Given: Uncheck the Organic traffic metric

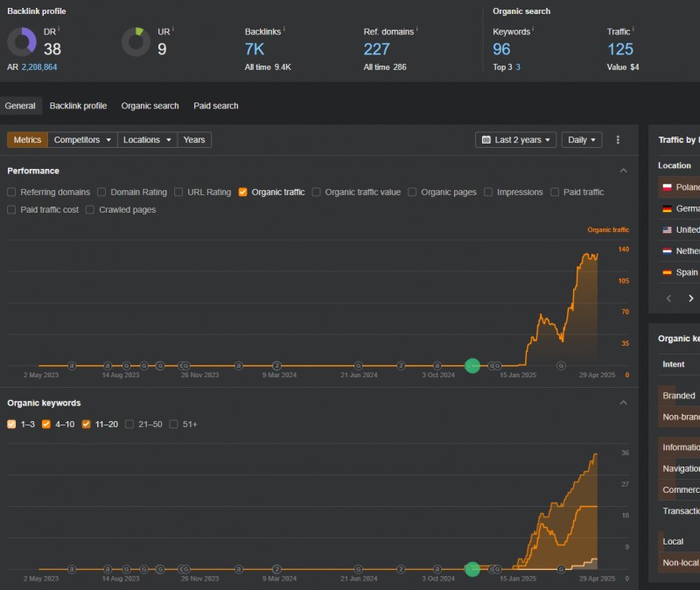Looking at the screenshot, I should tap(242, 192).
